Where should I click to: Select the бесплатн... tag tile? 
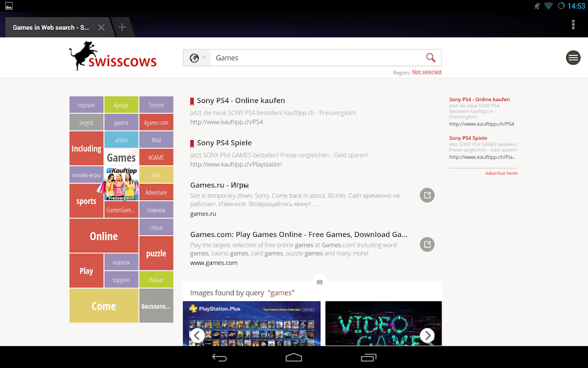point(156,306)
